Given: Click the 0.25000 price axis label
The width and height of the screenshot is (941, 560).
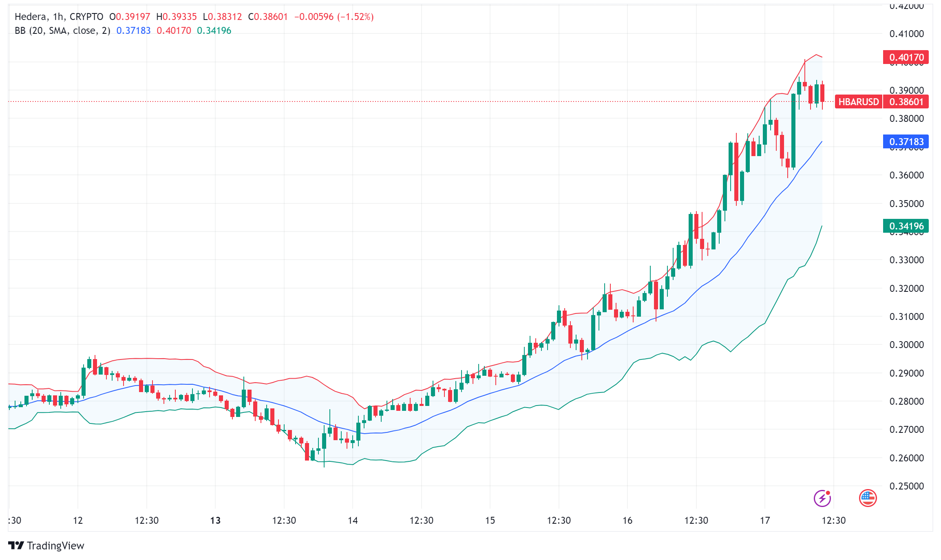Looking at the screenshot, I should [x=907, y=486].
